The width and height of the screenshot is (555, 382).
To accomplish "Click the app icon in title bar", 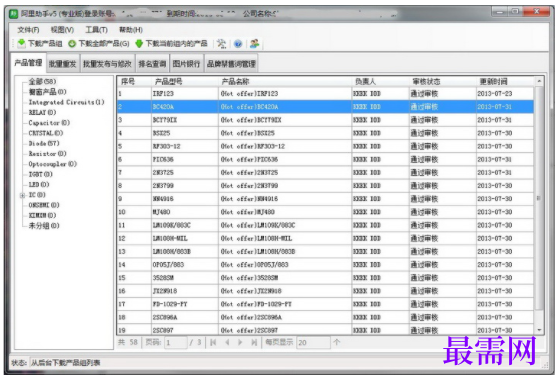I will point(14,14).
